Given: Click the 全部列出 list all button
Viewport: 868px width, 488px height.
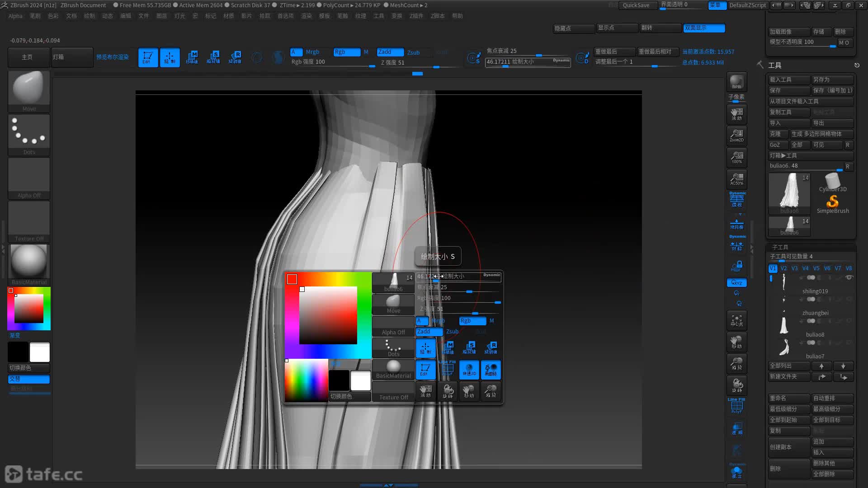Looking at the screenshot, I should tap(789, 366).
